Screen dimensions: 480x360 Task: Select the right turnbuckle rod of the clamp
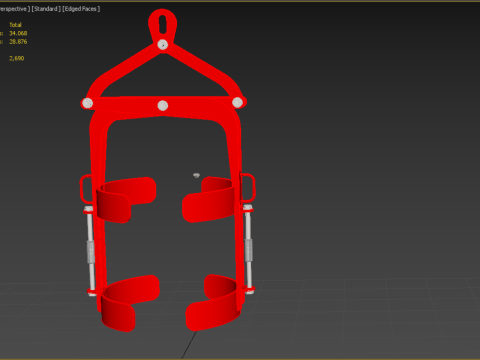[x=248, y=248]
